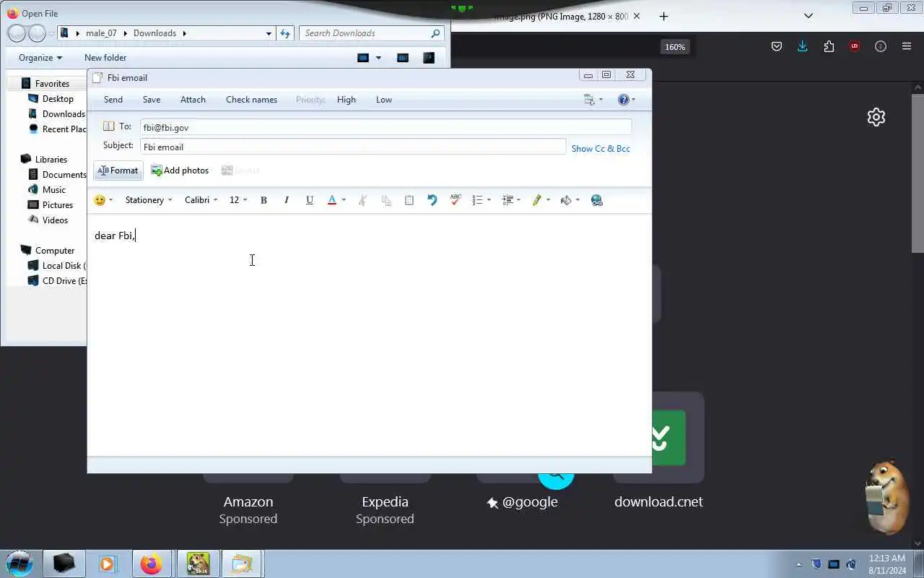Click Check names in the email toolbar
Image resolution: width=924 pixels, height=578 pixels.
pos(251,100)
